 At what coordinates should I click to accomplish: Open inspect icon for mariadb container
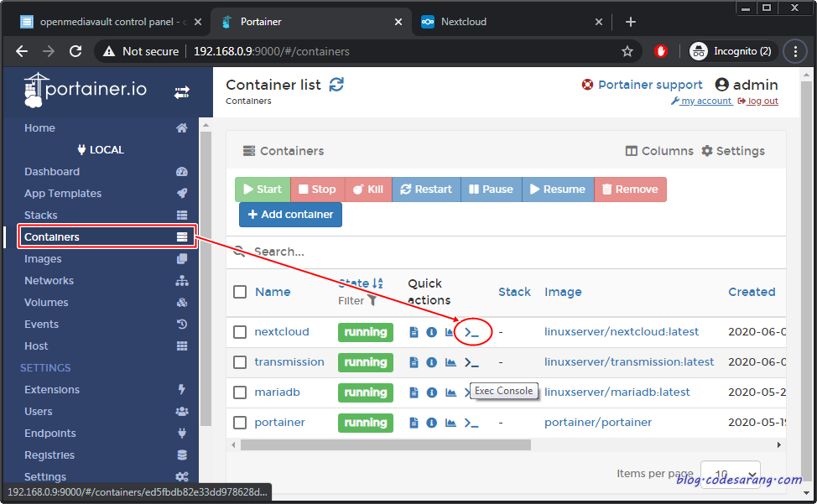[431, 392]
